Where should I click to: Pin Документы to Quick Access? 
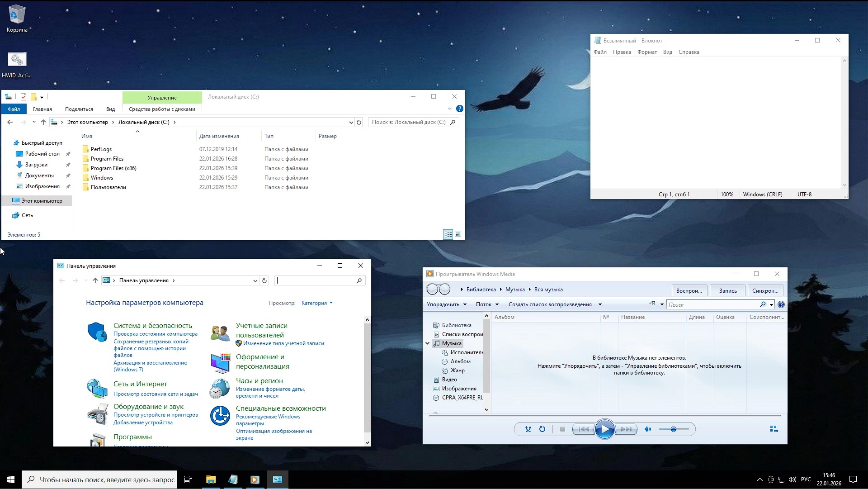pos(68,176)
